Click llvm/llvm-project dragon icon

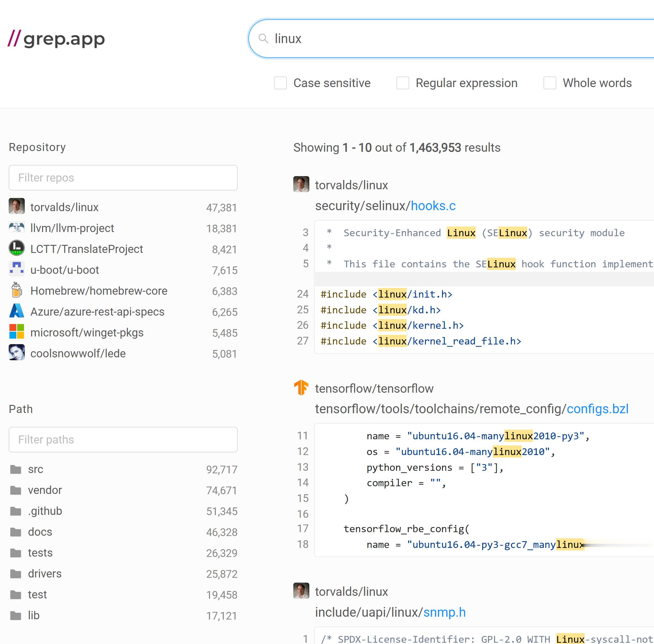17,227
